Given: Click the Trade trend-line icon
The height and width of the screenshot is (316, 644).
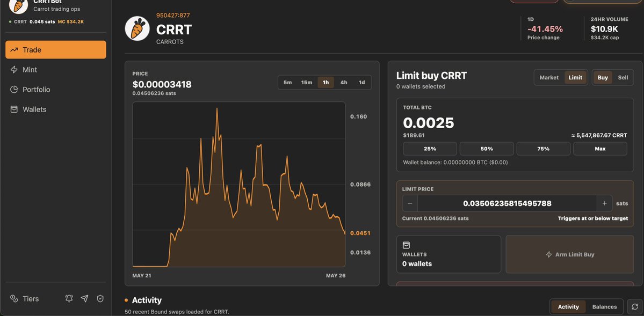Looking at the screenshot, I should (14, 50).
